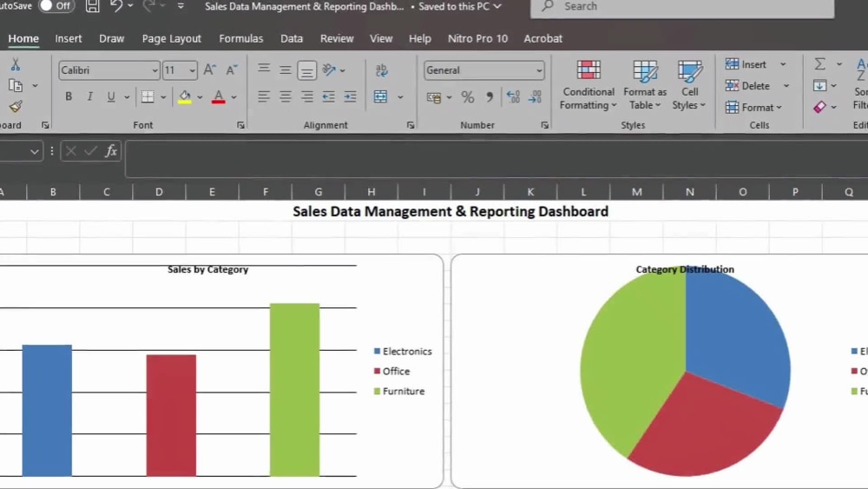The height and width of the screenshot is (489, 868).
Task: Open Alignment settings dialog launcher
Action: coord(411,126)
